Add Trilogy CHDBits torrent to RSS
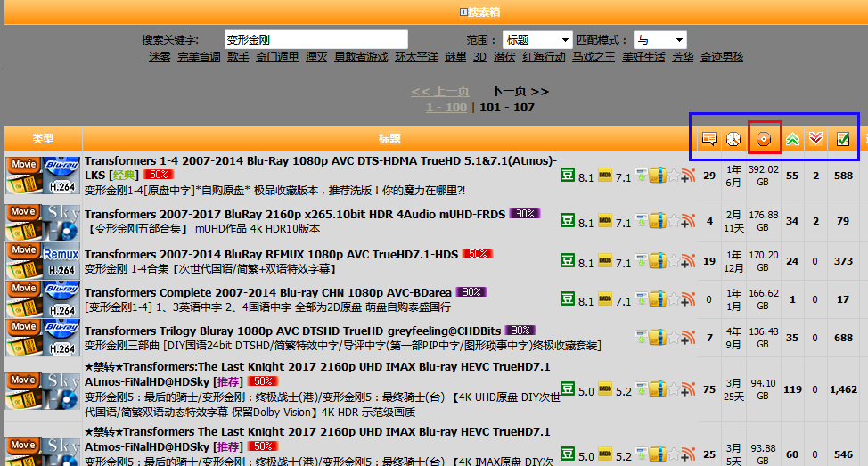The image size is (868, 466). pos(688,338)
